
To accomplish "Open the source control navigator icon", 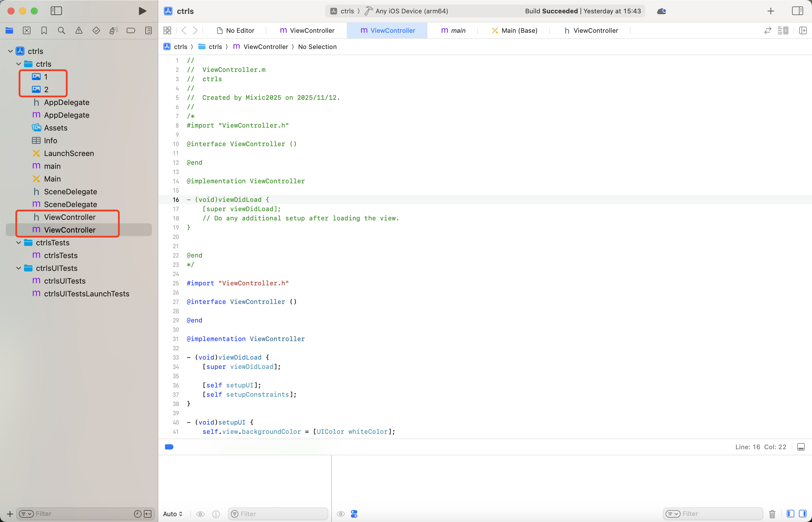I will tap(27, 30).
